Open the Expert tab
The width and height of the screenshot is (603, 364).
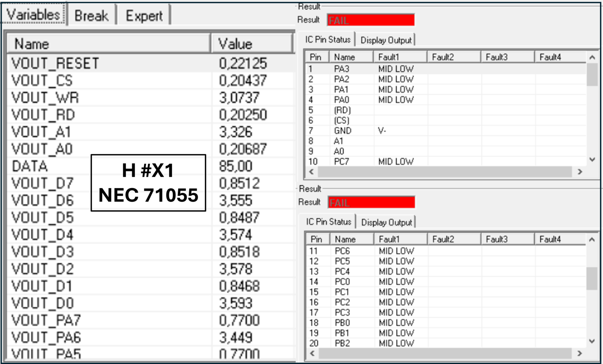point(144,16)
